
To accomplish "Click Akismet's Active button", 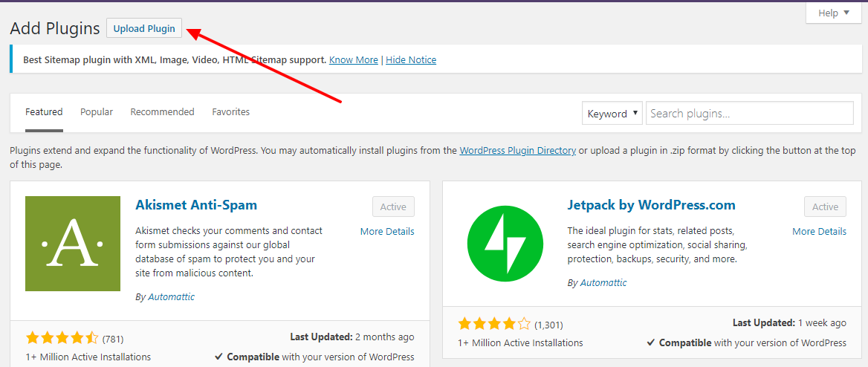I will [394, 207].
